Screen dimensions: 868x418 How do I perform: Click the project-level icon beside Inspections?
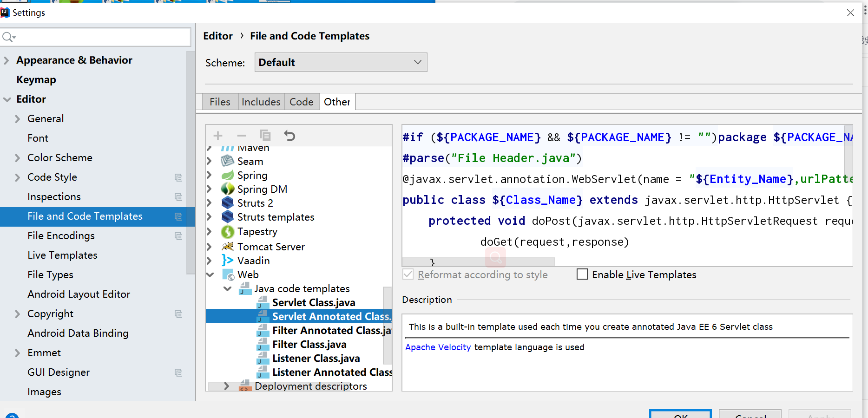tap(178, 197)
